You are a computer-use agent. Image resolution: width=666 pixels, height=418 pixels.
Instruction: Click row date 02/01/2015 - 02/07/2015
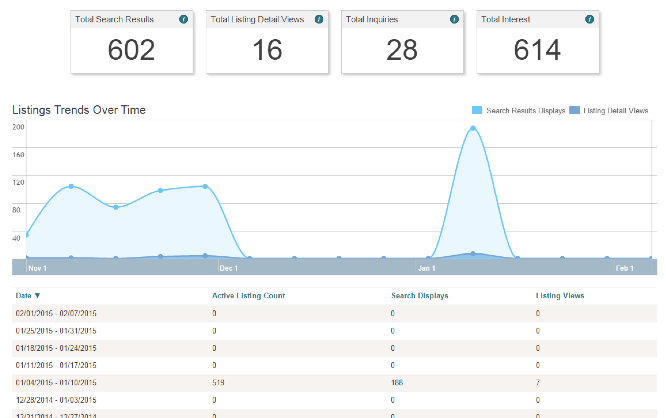56,314
